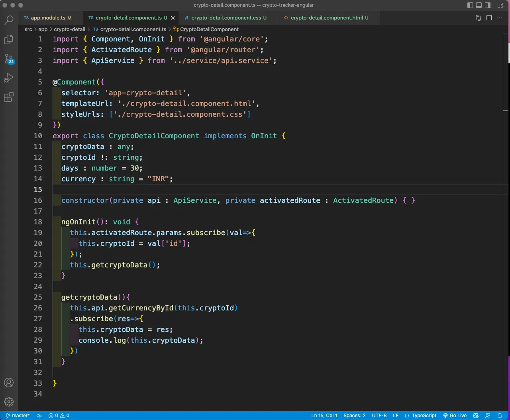Select UTF-8 encoding indicator
510x420 pixels.
(x=379, y=416)
